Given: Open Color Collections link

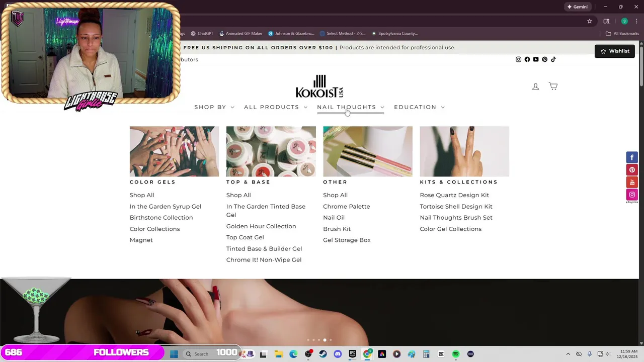Looking at the screenshot, I should coord(155,229).
